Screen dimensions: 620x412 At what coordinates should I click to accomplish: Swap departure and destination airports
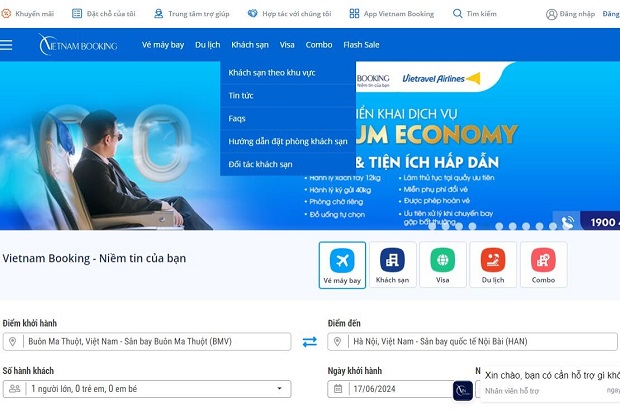310,342
